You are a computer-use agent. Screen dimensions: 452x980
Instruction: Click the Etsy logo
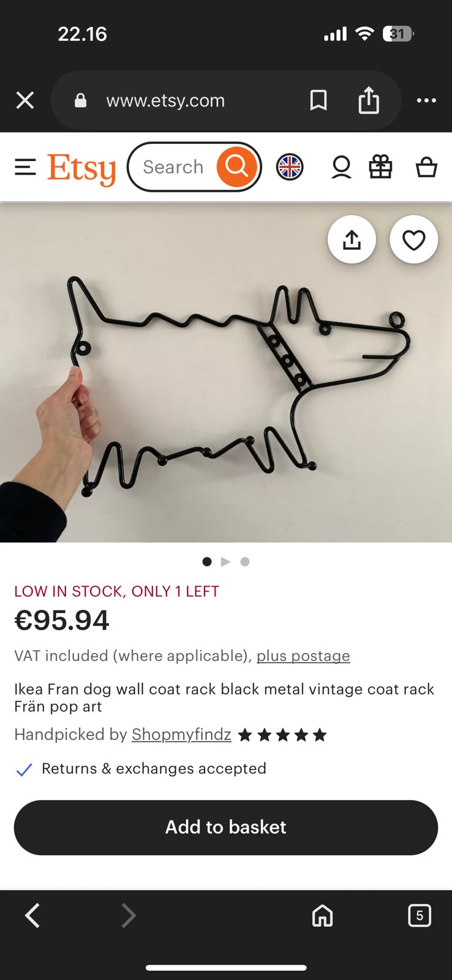pyautogui.click(x=81, y=168)
